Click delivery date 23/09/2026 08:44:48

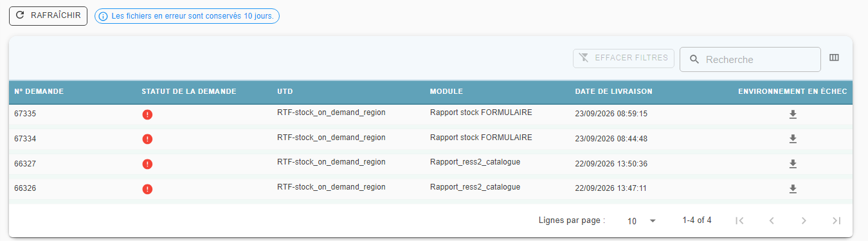[x=611, y=139]
